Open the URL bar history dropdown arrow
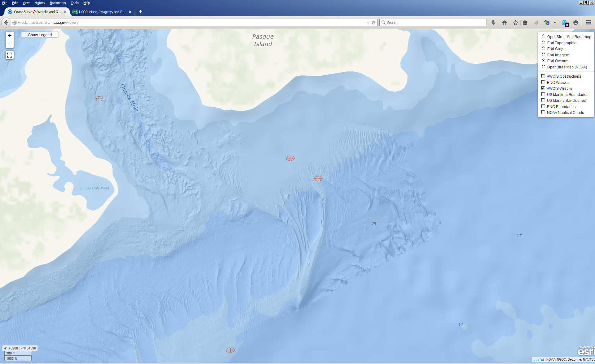The height and width of the screenshot is (364, 595). tap(368, 23)
